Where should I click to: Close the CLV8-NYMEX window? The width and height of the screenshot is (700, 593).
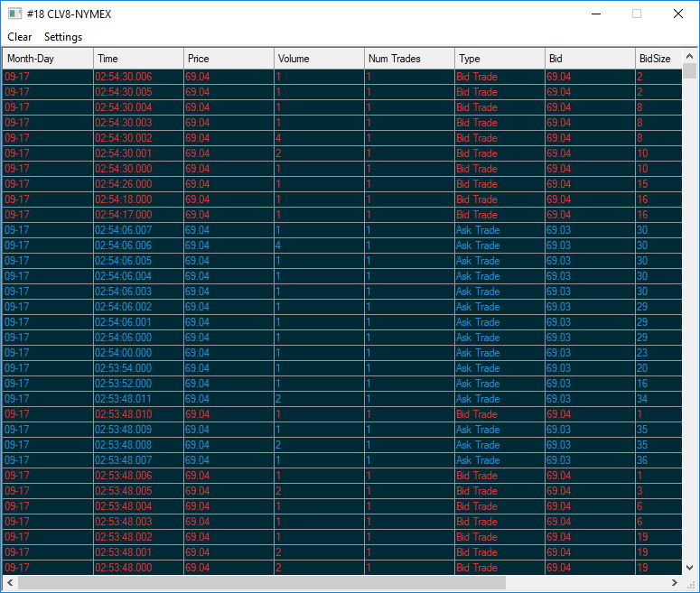tap(678, 14)
